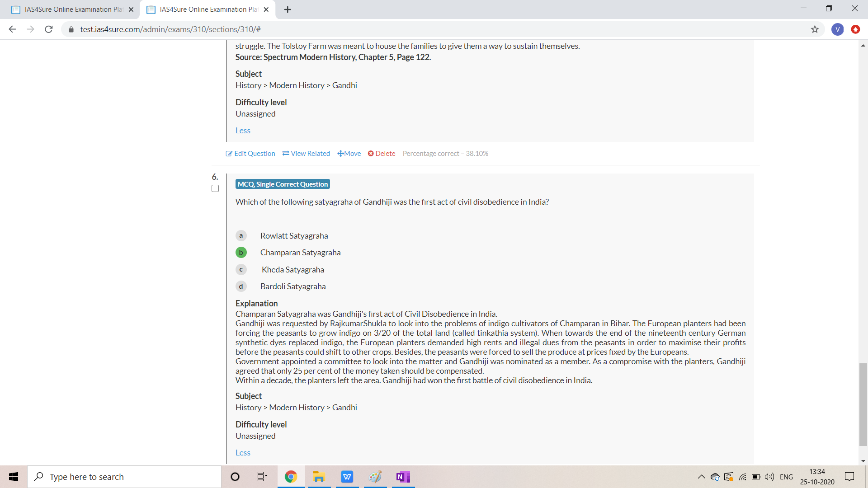Click the View Related arrows icon
The image size is (868, 488).
286,154
